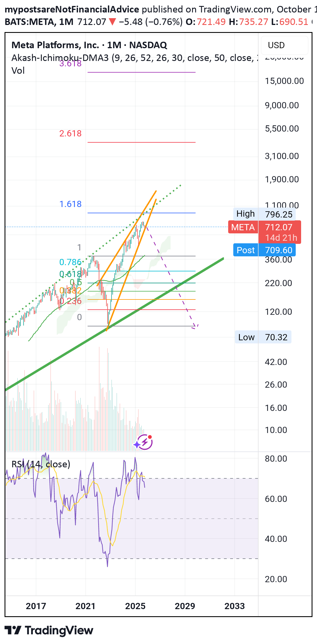
Task: Click the High 796.25 price label
Action: point(264,214)
